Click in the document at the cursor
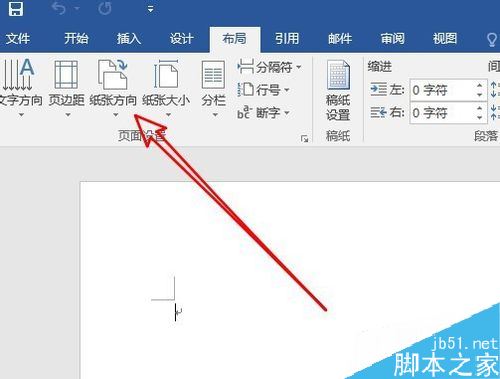 point(176,312)
